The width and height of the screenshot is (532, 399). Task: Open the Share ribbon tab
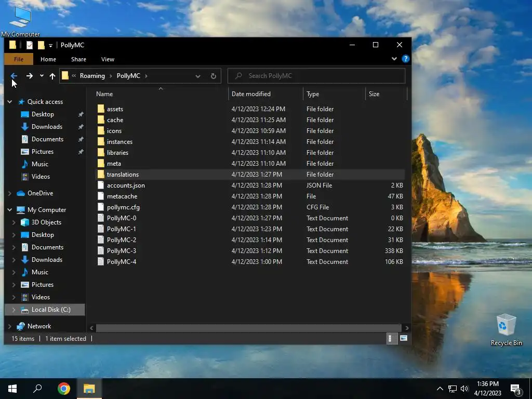[x=78, y=59]
